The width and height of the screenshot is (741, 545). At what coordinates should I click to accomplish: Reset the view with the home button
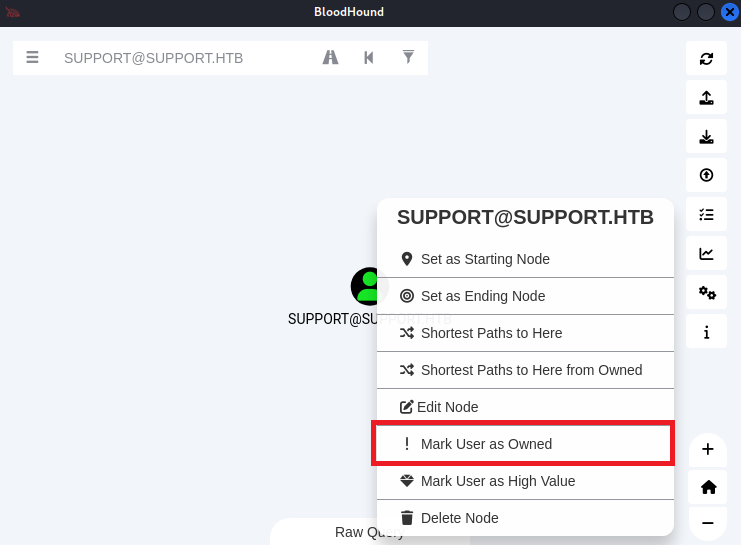(707, 487)
